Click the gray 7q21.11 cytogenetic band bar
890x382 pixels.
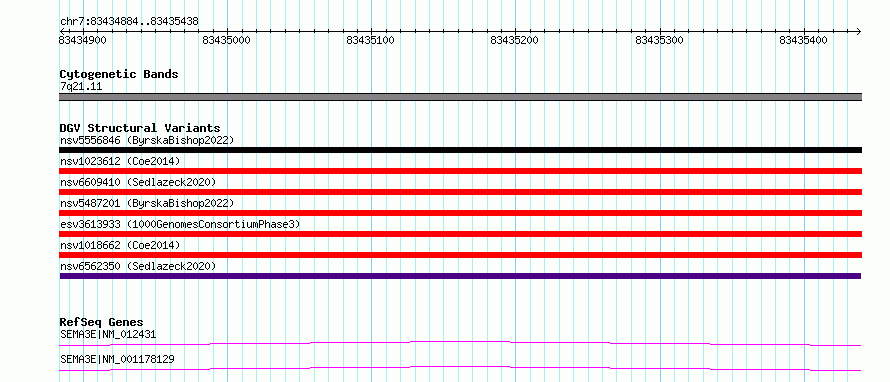tap(460, 97)
